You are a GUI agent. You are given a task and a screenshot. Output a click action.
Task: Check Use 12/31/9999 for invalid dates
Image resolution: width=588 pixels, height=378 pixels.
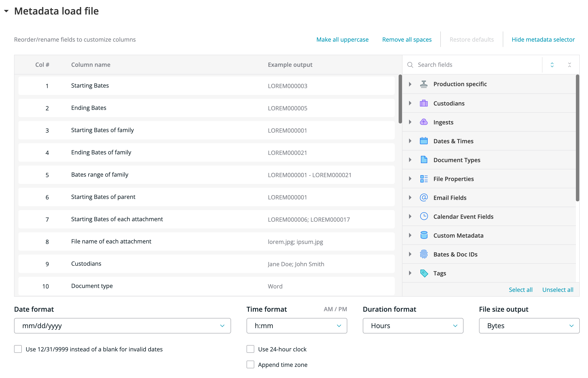18,349
